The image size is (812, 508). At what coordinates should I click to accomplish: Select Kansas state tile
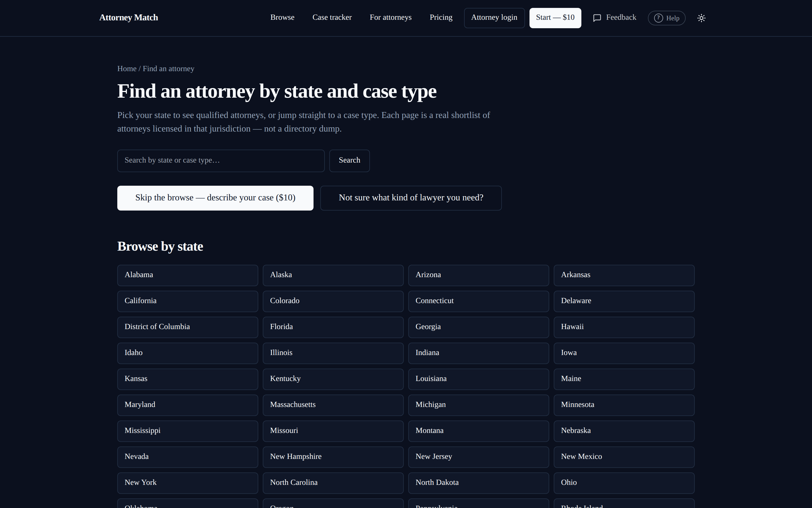[x=187, y=379]
